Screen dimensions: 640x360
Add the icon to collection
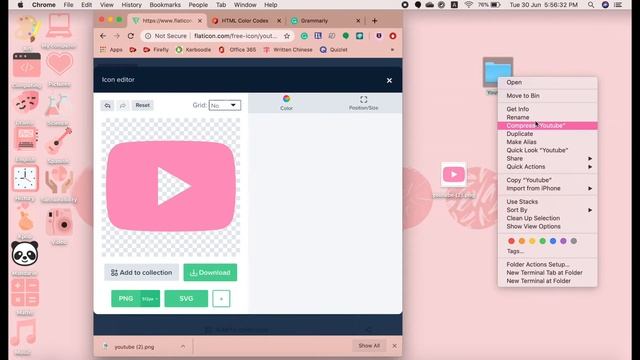pos(141,272)
